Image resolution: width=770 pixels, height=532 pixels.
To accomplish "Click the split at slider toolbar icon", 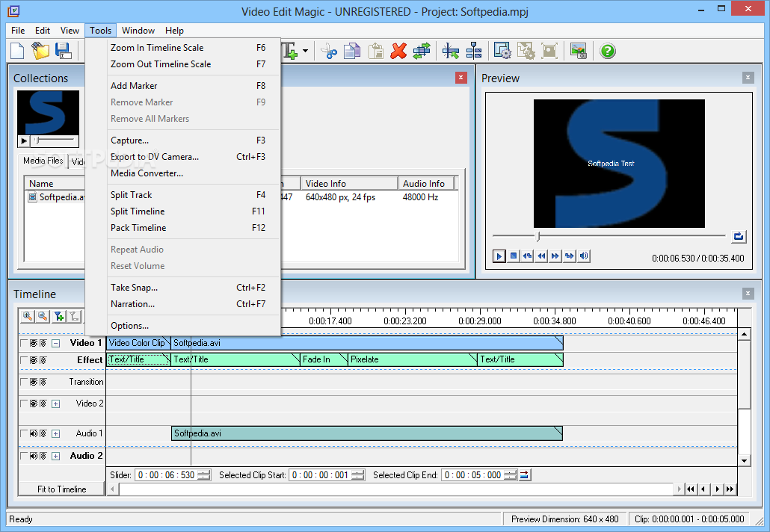I will (450, 51).
